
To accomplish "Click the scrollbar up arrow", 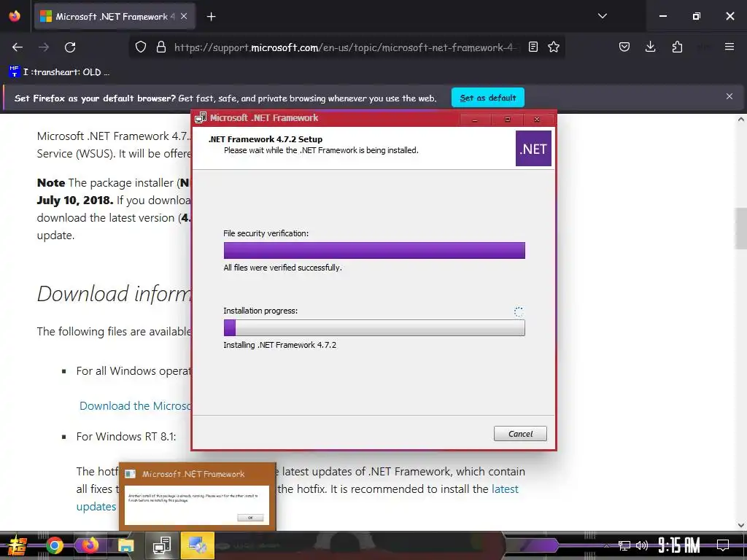I will (x=741, y=119).
